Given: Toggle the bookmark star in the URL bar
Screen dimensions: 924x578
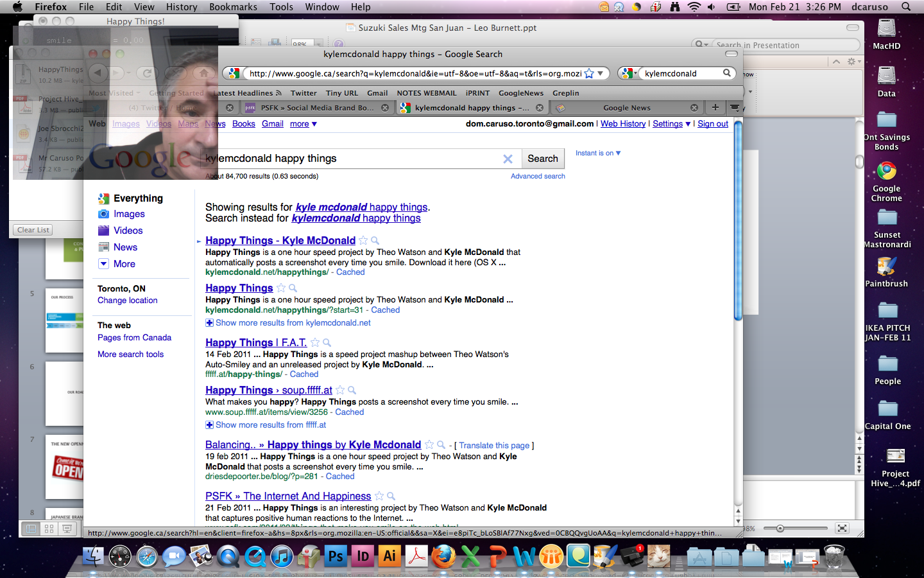Looking at the screenshot, I should (589, 73).
